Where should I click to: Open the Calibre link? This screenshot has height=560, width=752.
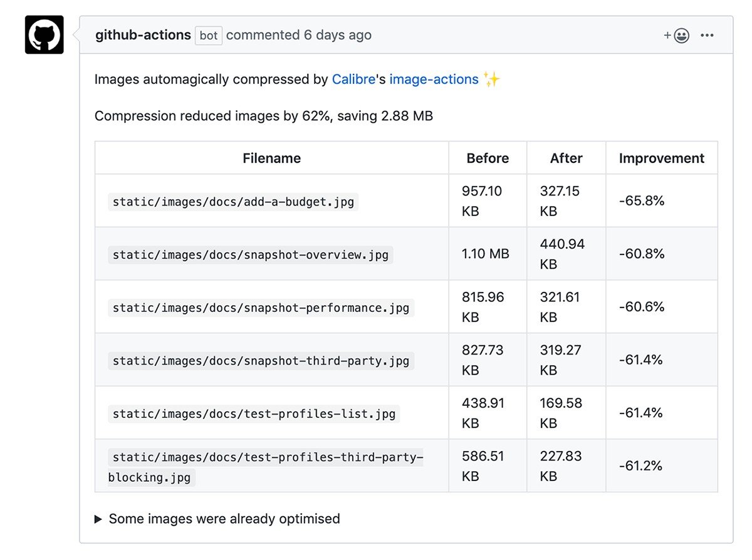coord(353,79)
